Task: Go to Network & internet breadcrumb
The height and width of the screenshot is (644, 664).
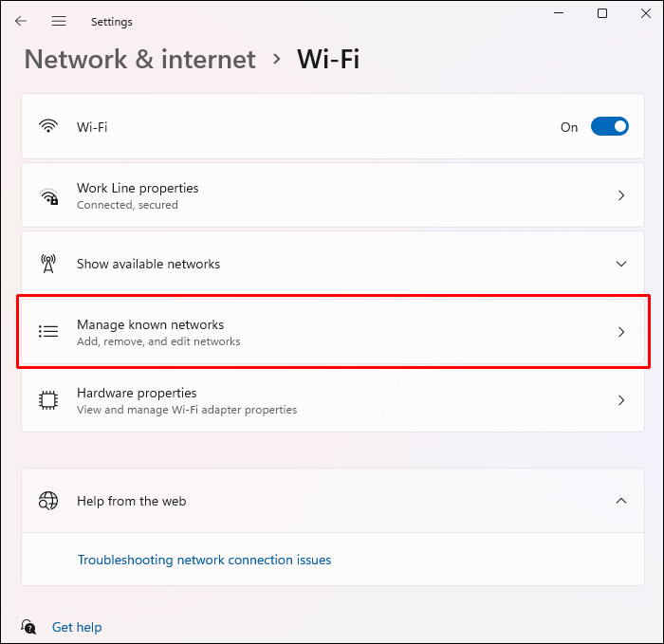Action: [139, 60]
